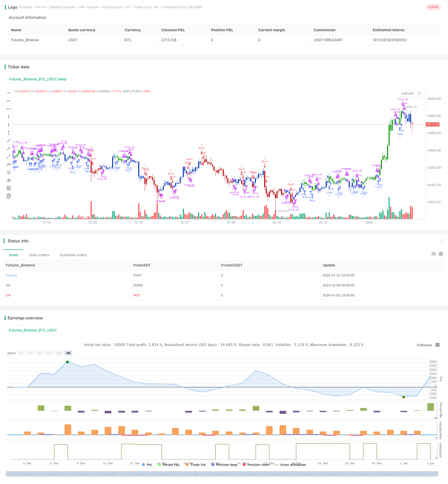Click the 45215.00 current price label
Viewport: 448px width, 484px height.
coord(432,124)
